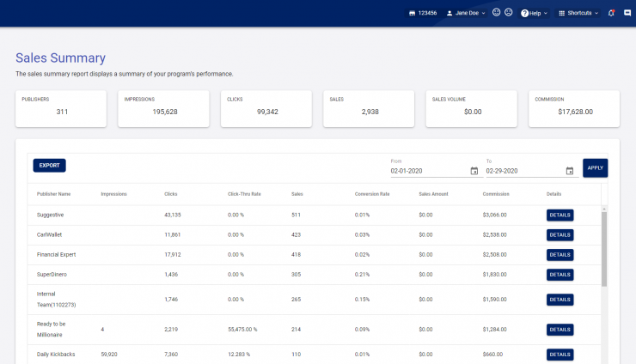Click the Apply button

tap(595, 167)
